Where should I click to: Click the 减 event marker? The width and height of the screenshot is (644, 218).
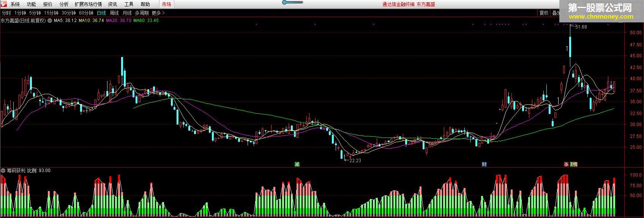tap(297, 164)
